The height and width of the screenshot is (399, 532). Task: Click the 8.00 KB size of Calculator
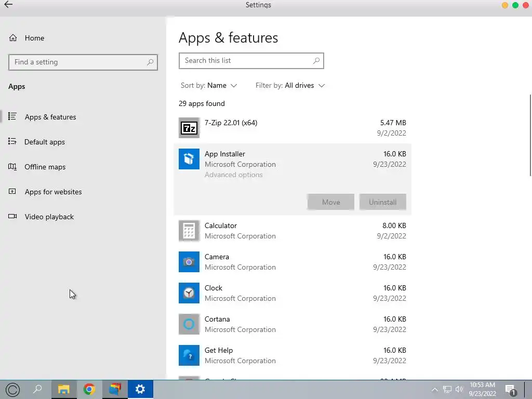pos(394,225)
